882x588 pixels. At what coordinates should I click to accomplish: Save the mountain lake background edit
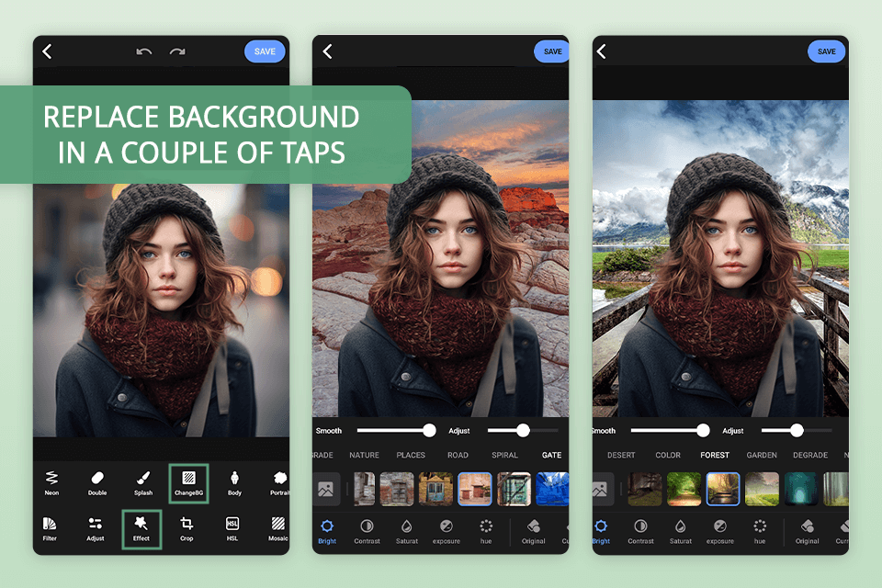[826, 51]
